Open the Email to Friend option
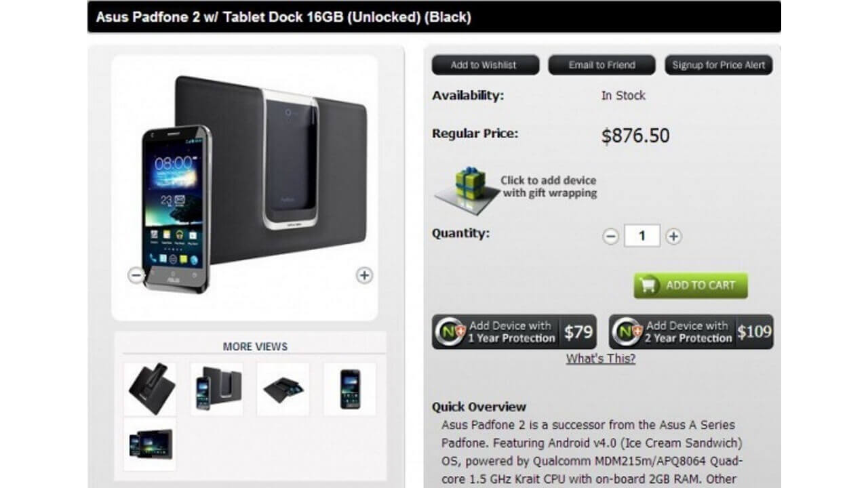The width and height of the screenshot is (868, 488). tap(601, 65)
